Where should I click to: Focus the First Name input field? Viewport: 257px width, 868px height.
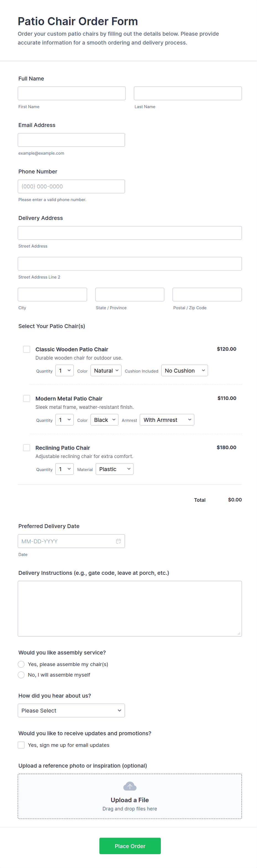pos(71,93)
